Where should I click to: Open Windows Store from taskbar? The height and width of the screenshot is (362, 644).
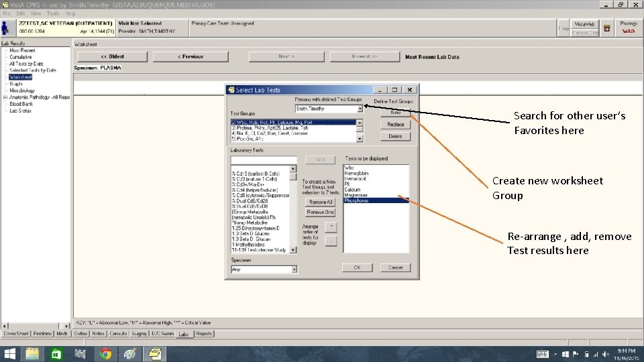coord(56,354)
